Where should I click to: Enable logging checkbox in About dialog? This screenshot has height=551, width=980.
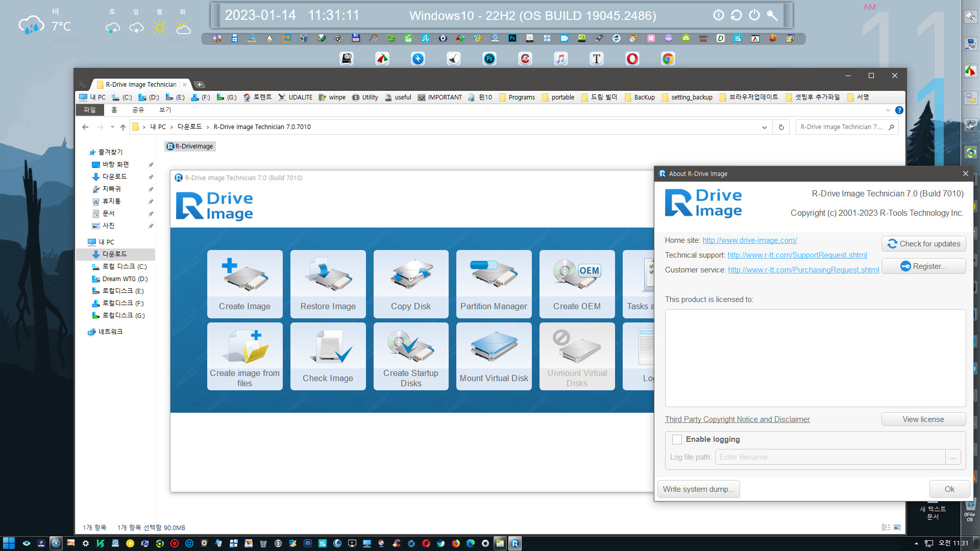click(x=677, y=439)
